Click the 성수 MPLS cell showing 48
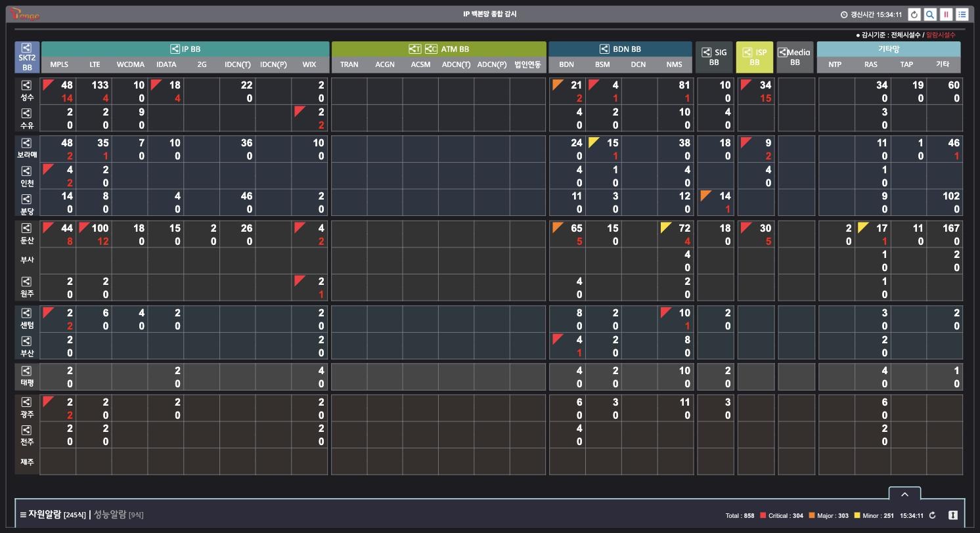Image resolution: width=980 pixels, height=533 pixels. point(58,91)
